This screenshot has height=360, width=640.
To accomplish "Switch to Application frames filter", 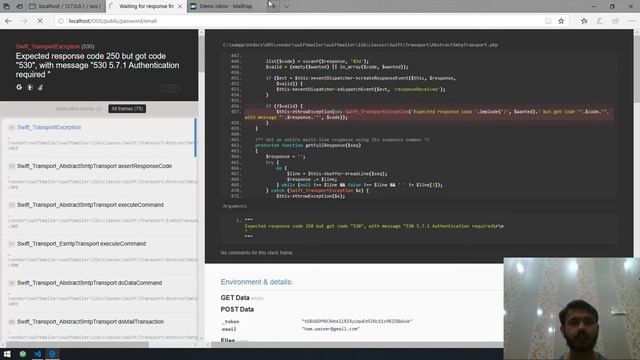I will (x=79, y=109).
